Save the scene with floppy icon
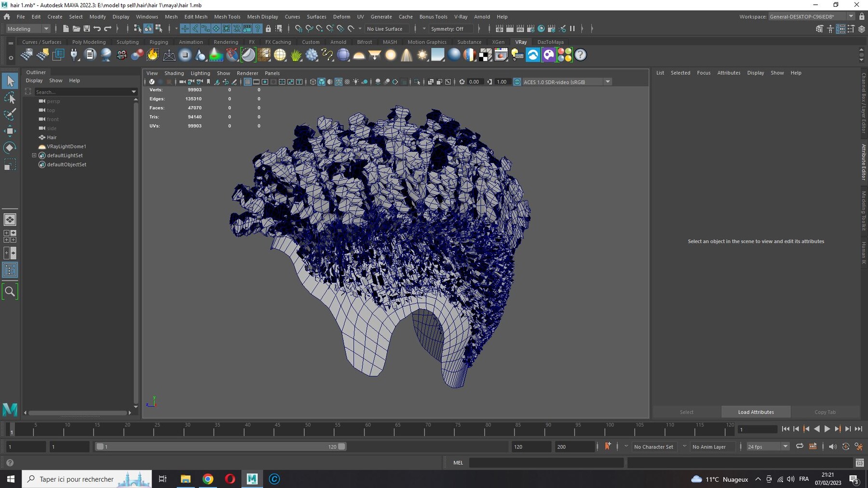The image size is (868, 488). point(87,29)
